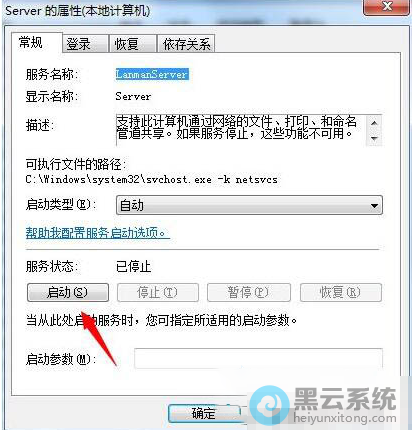Open 帮助我配置服务启动选项 help link

98,233
